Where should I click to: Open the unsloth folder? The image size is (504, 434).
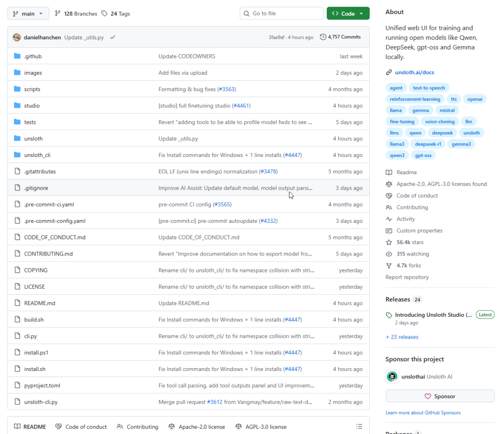(34, 139)
